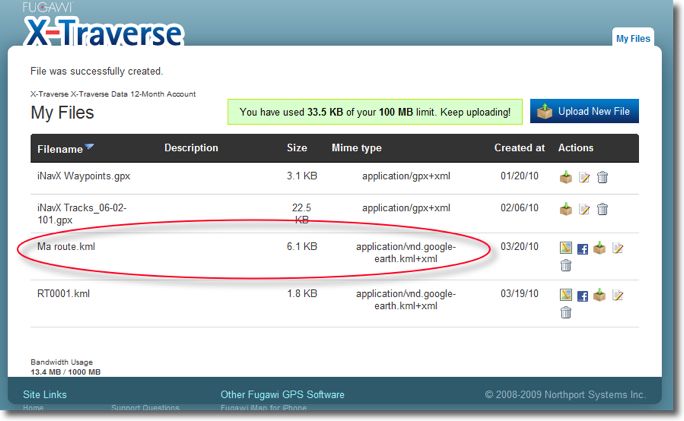
Task: Click the 'File was successfully created' message
Action: (96, 71)
